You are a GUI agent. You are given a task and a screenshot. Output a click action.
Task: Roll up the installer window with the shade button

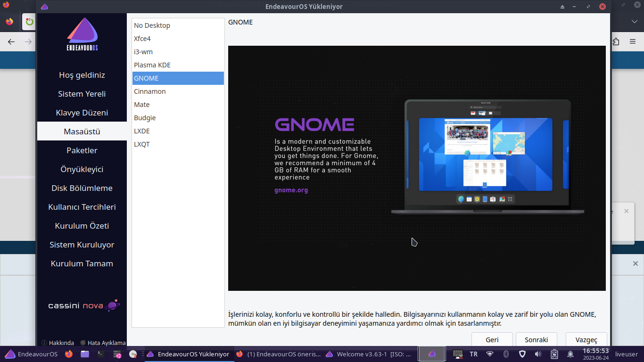coord(562,7)
